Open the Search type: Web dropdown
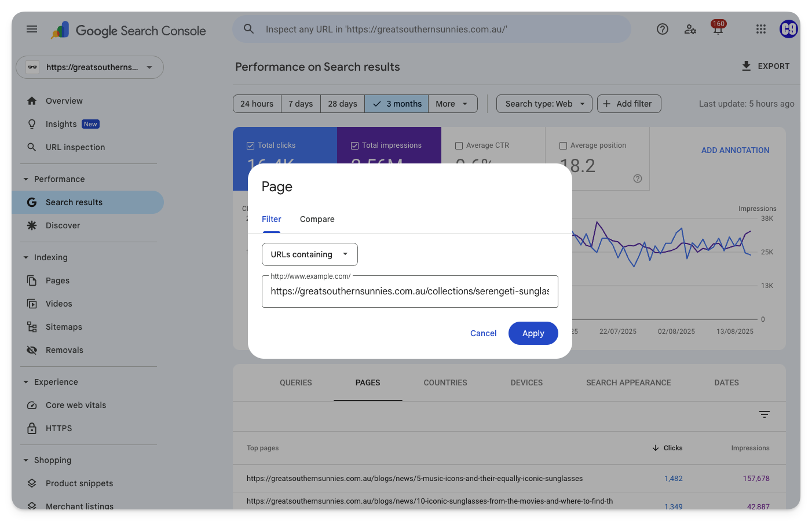 point(544,104)
